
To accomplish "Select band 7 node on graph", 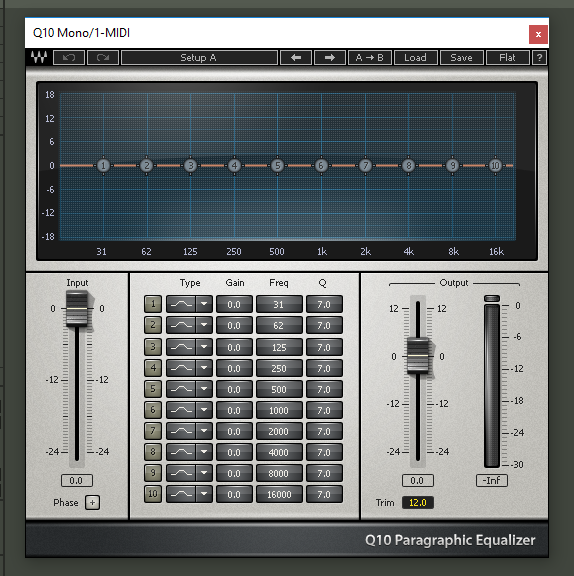I will coord(365,166).
